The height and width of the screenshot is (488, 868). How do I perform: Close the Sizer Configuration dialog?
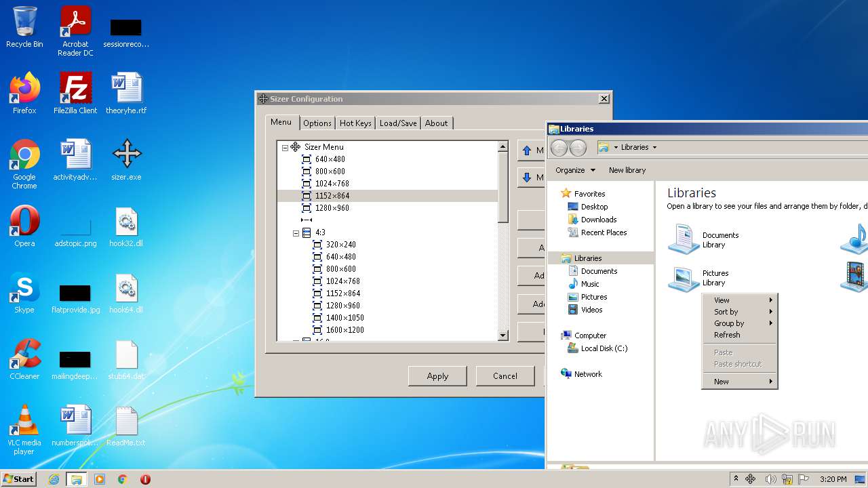pyautogui.click(x=604, y=99)
